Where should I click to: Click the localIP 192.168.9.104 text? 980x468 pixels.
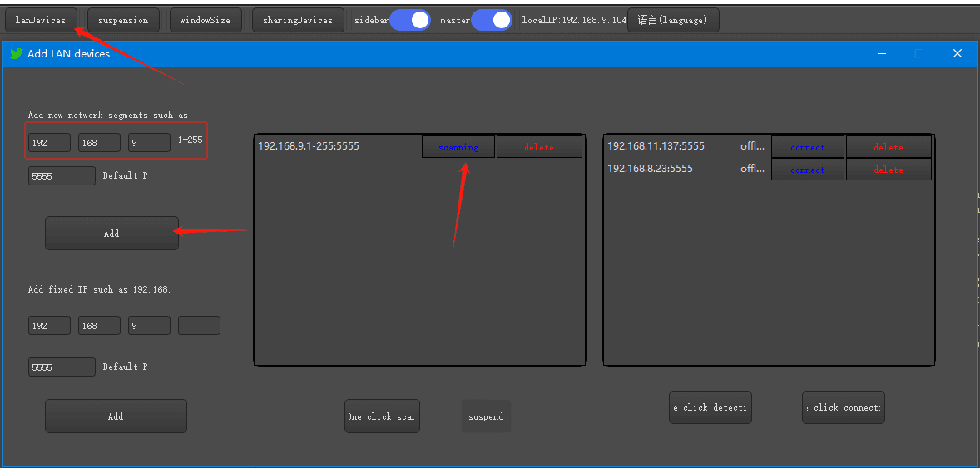[574, 20]
